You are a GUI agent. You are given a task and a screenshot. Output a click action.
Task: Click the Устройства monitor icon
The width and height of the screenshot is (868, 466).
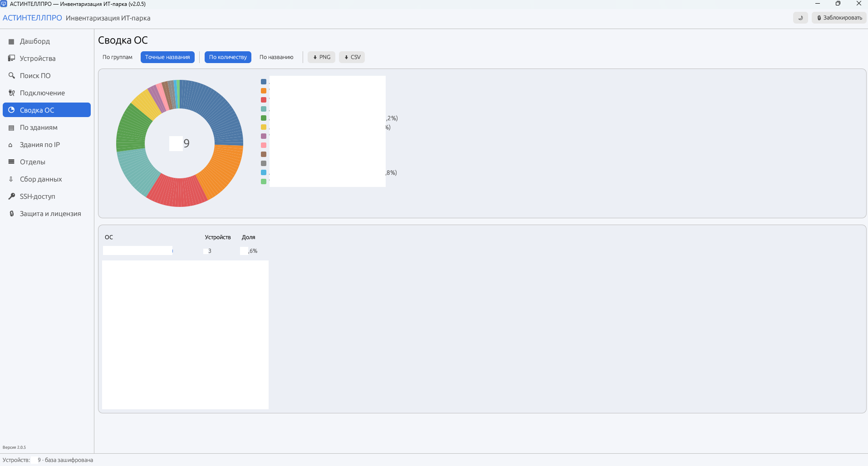(11, 59)
